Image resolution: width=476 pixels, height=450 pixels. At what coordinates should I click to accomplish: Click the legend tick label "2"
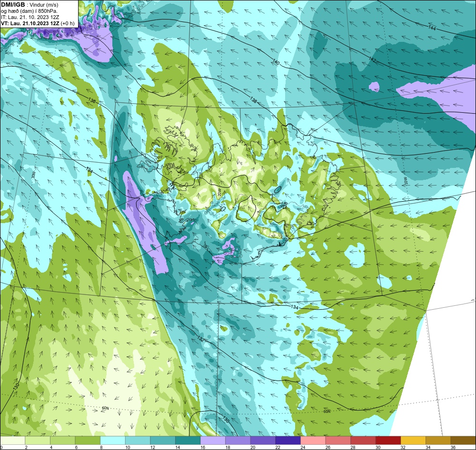pyautogui.click(x=26, y=447)
